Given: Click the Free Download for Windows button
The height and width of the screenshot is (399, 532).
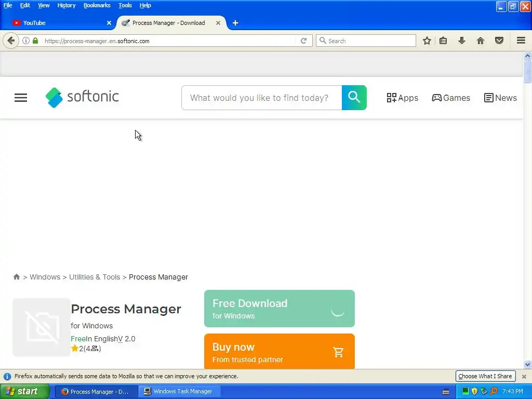Looking at the screenshot, I should (279, 309).
